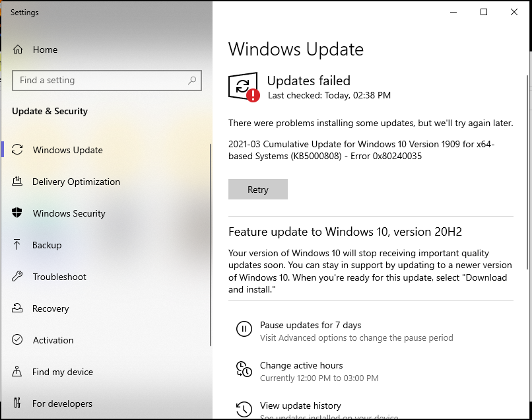
Task: Click the Troubleshoot wrench icon
Action: 17,277
